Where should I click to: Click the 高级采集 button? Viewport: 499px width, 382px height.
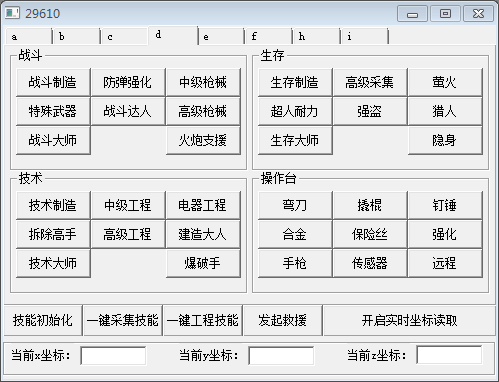point(370,82)
